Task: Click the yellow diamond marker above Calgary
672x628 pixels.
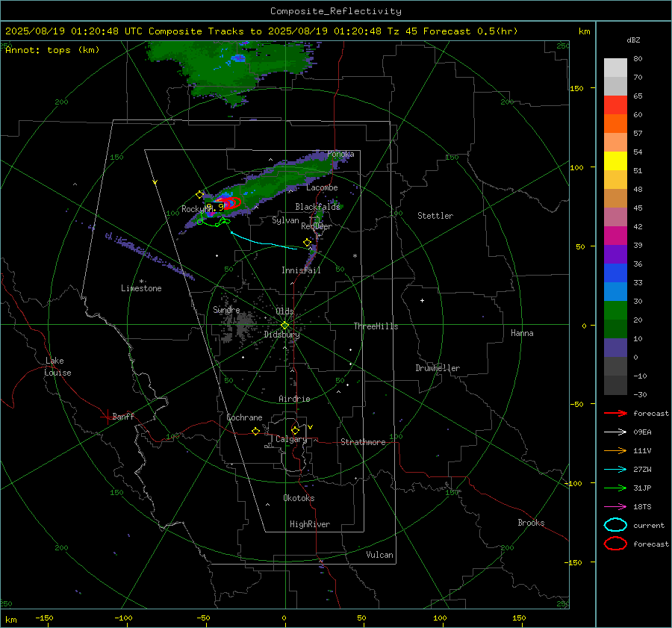Action: click(295, 430)
